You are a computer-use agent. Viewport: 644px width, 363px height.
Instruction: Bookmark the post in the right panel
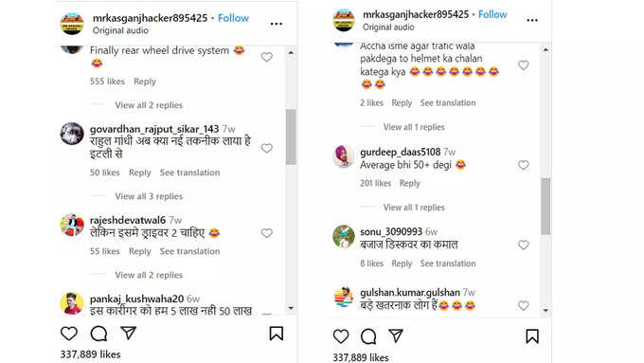532,336
